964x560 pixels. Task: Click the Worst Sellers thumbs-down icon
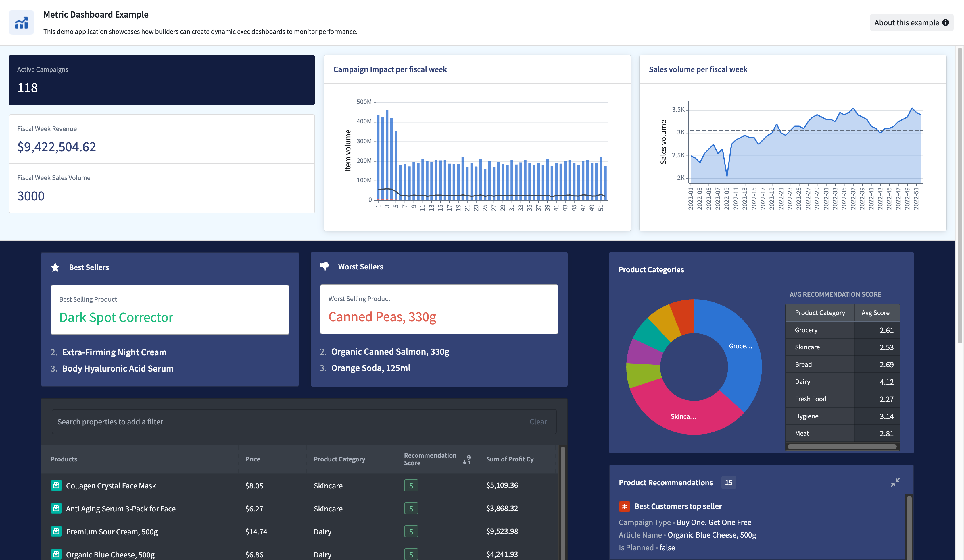pyautogui.click(x=324, y=267)
